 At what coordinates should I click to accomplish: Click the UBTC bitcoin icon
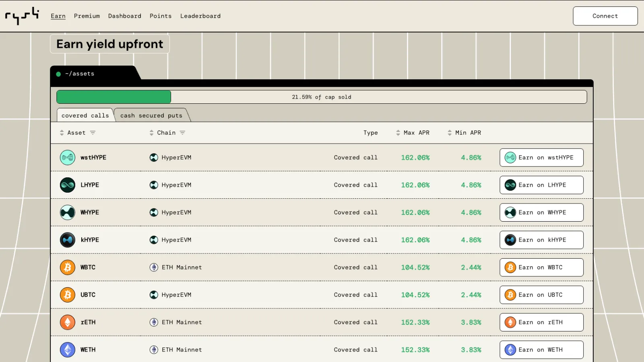click(68, 295)
